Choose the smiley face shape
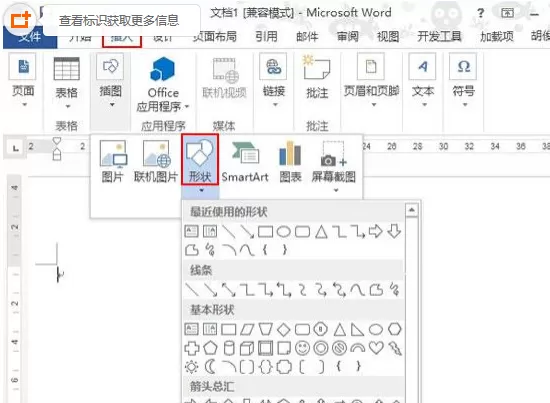Viewport: 550px width, 403px height. [302, 348]
